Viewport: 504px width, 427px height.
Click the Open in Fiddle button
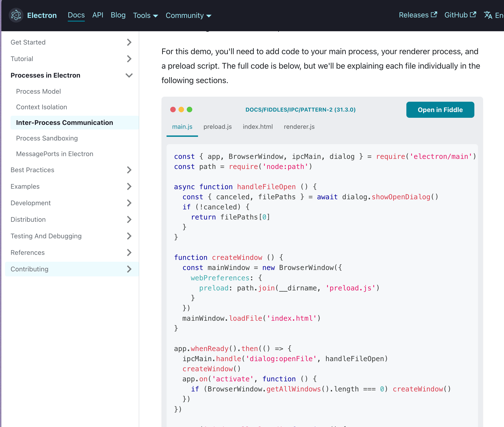[440, 110]
